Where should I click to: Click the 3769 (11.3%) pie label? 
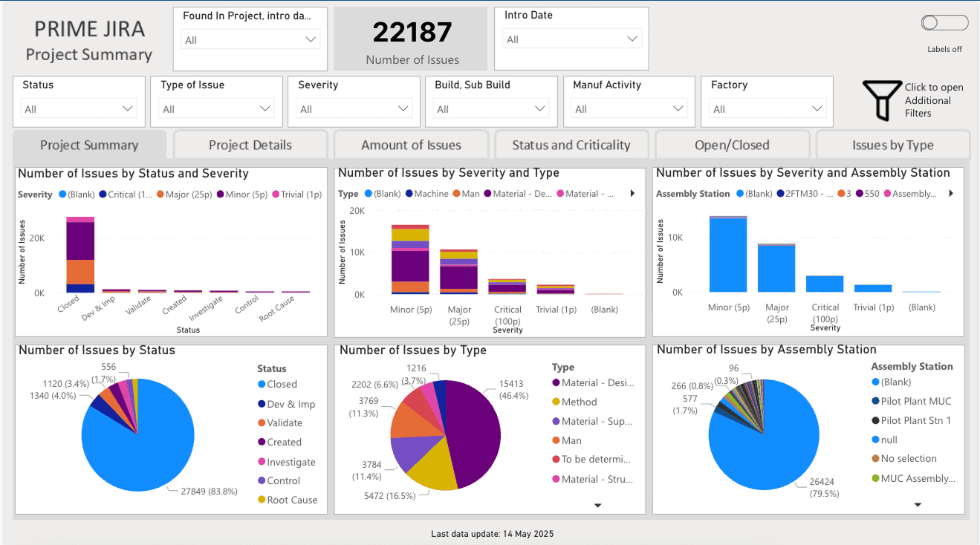363,407
